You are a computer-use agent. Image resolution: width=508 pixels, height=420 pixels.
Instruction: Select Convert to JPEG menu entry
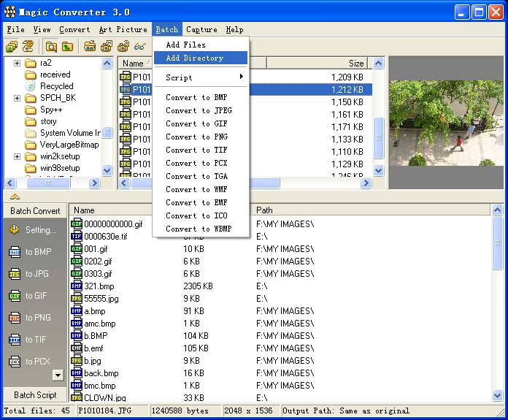pos(201,110)
